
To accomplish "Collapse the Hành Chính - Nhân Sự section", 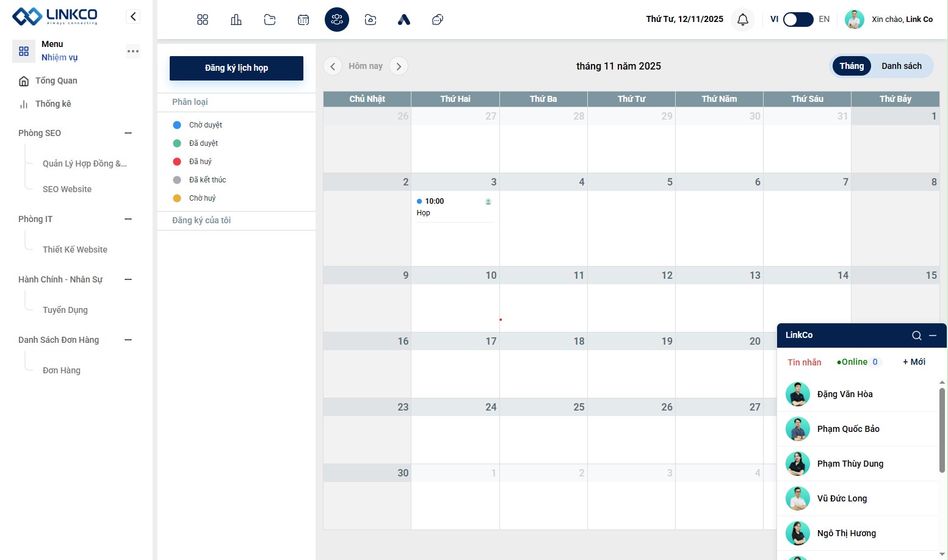I will point(128,279).
